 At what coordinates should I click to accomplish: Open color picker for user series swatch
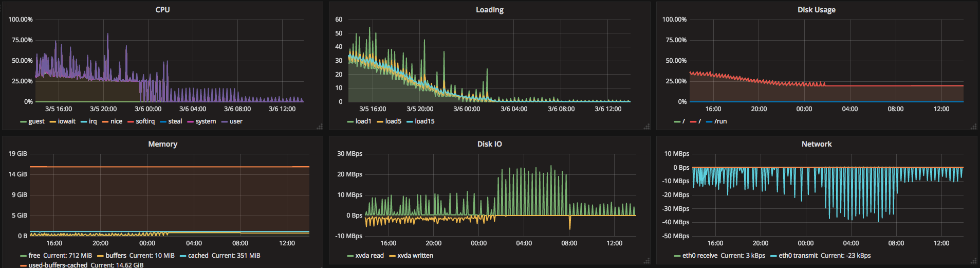tap(225, 122)
